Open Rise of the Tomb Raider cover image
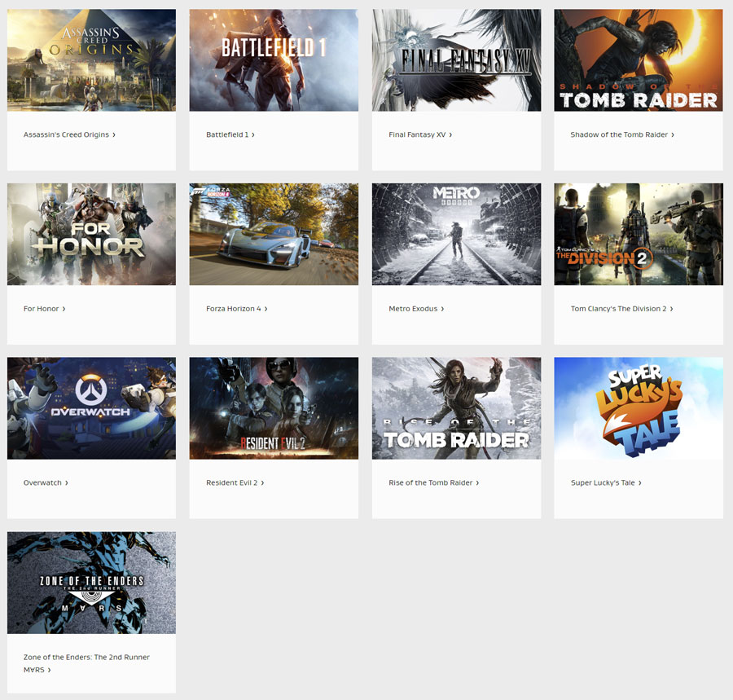Image resolution: width=733 pixels, height=700 pixels. click(456, 408)
